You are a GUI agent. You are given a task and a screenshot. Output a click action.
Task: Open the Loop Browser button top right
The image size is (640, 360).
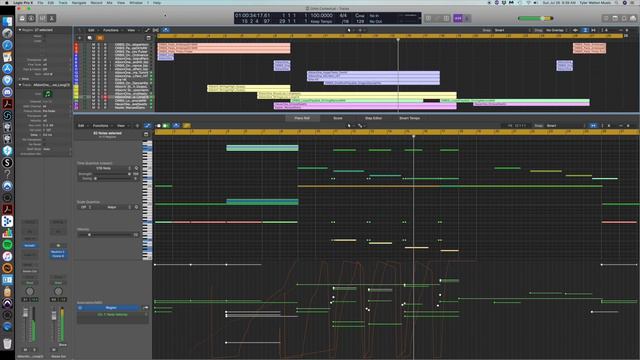624,18
